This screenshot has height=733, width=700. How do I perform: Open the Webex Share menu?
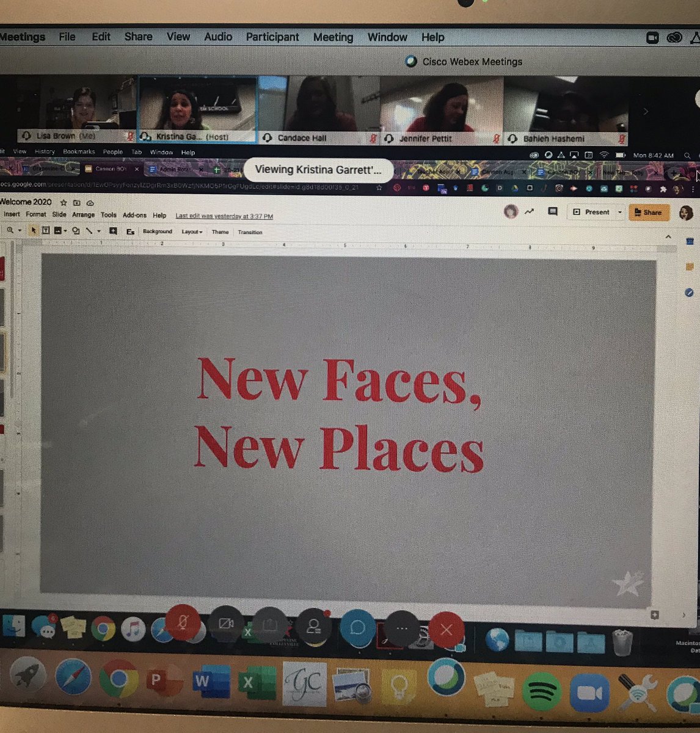(138, 37)
